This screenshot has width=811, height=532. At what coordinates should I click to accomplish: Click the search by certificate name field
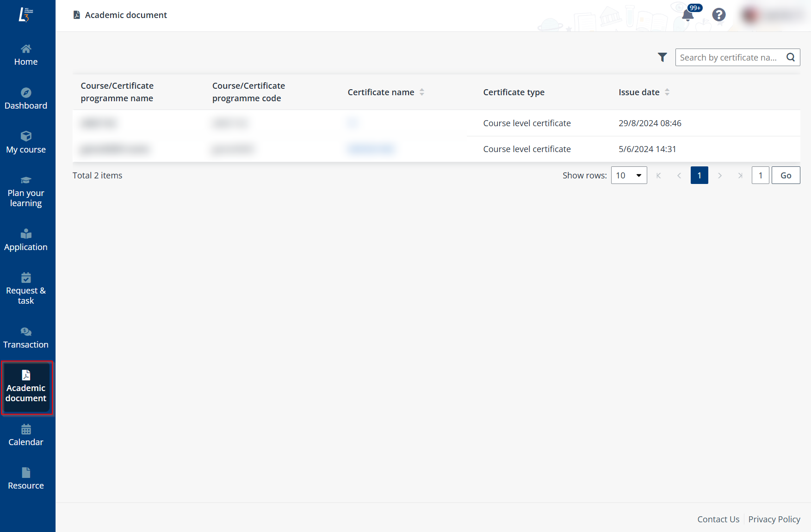(x=729, y=57)
